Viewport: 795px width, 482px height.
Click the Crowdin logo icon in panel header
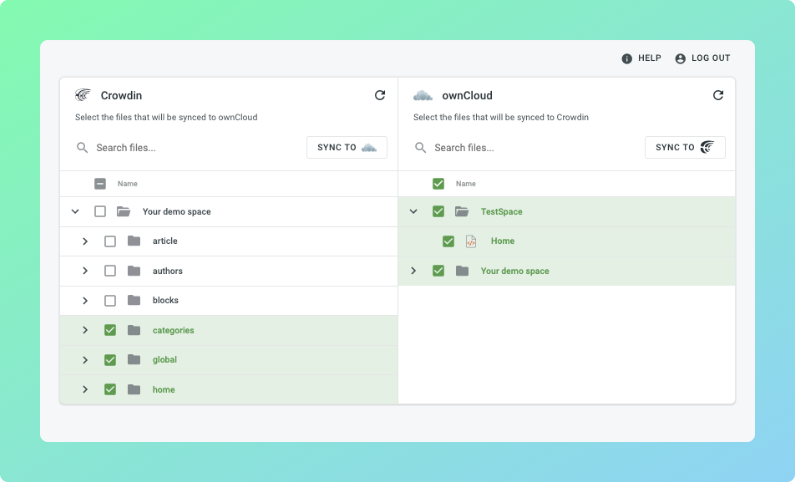[x=83, y=95]
